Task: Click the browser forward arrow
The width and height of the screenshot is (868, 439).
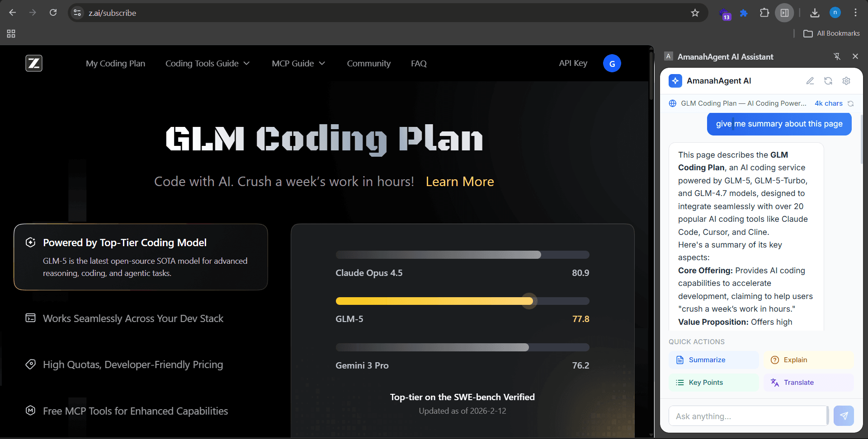Action: [x=33, y=13]
